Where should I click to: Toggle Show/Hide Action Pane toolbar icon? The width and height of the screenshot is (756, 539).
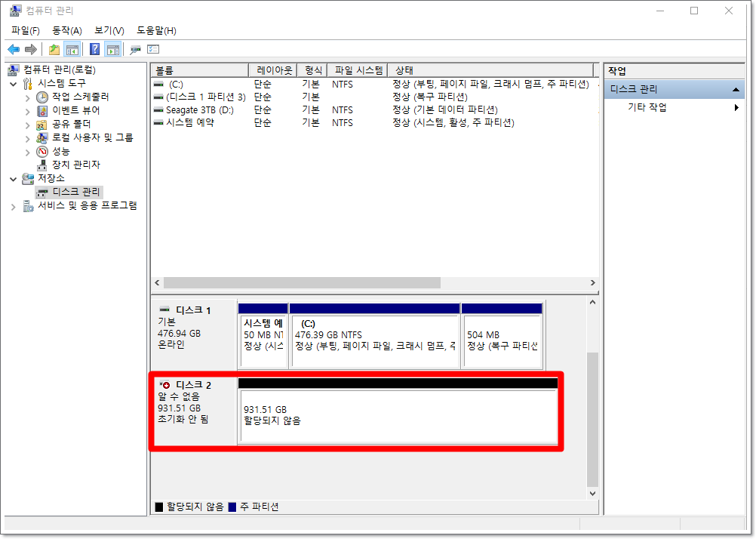(x=113, y=49)
